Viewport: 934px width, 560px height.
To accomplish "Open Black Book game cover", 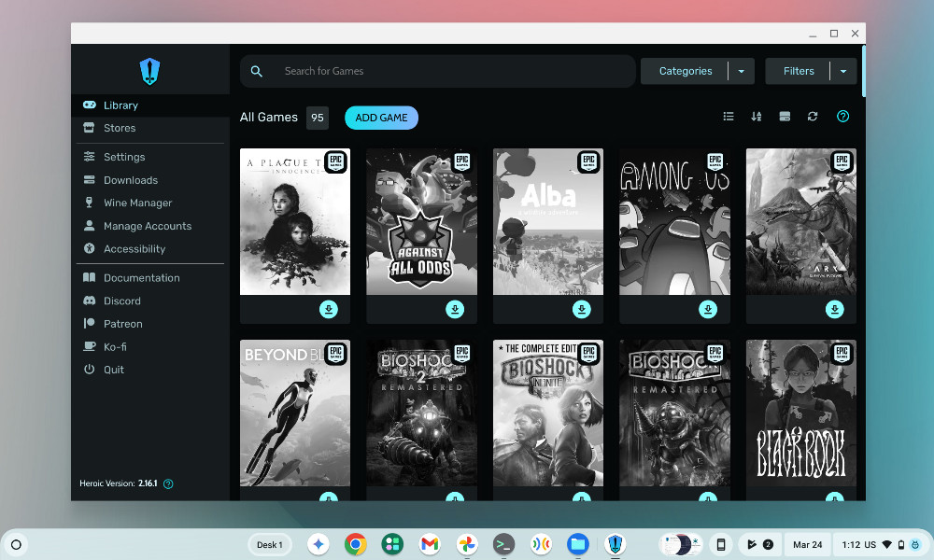I will (801, 413).
